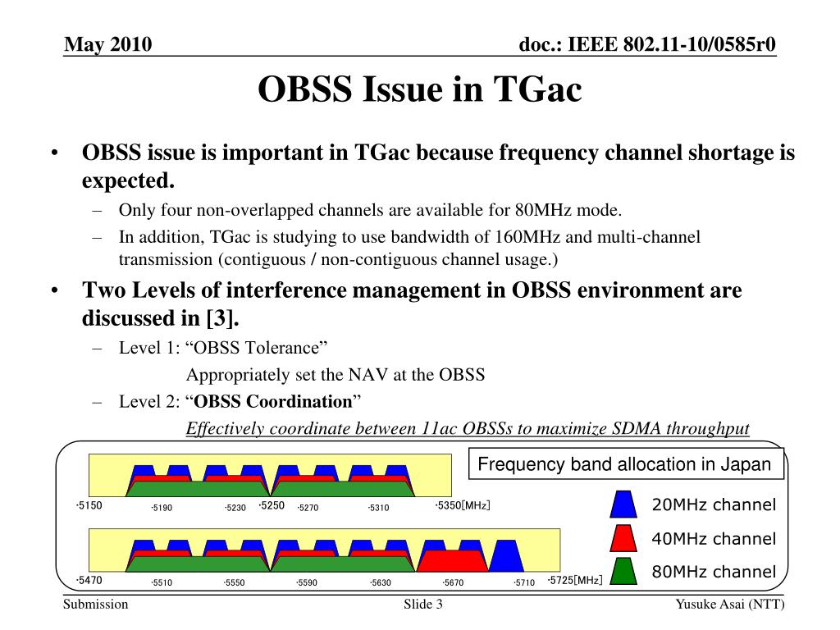
Task: Click the "Slide 3" footer text
Action: [423, 605]
